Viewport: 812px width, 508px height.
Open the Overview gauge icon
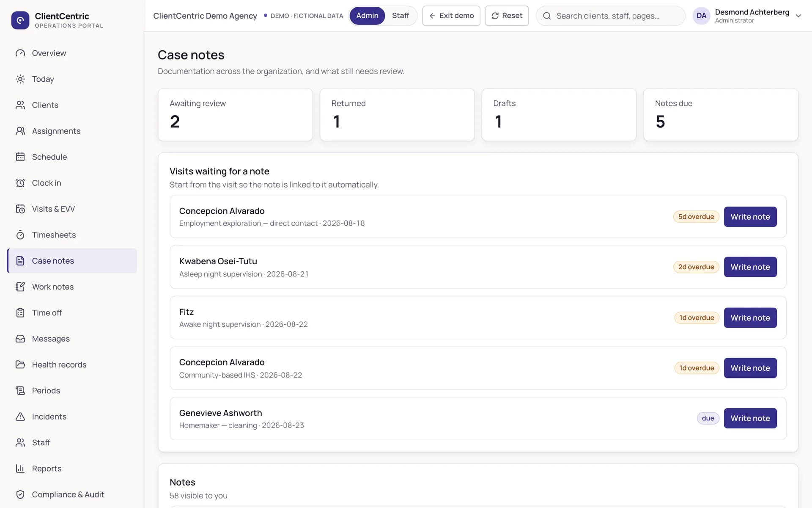[20, 53]
